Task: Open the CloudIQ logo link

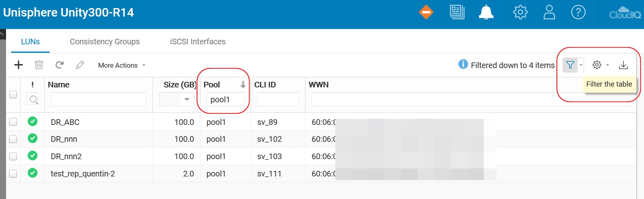Action: point(625,12)
